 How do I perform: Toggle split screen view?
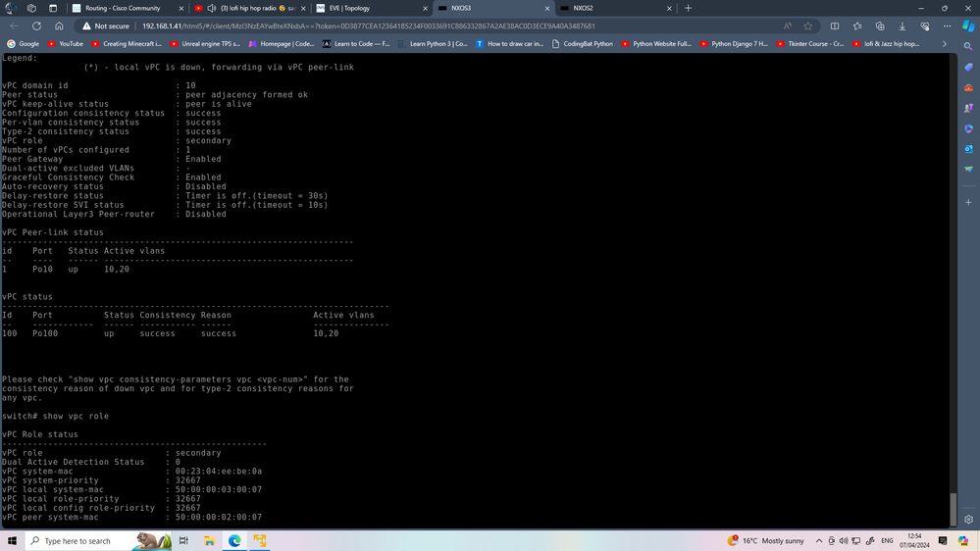click(835, 26)
